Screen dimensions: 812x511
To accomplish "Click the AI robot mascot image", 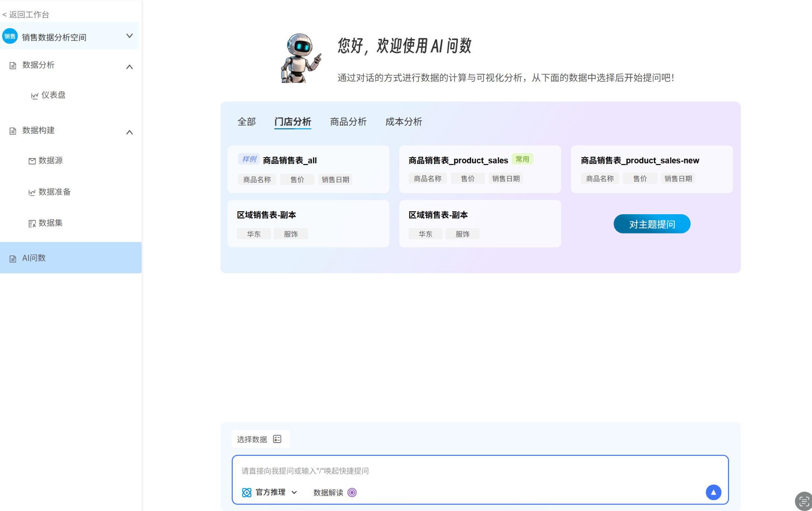I will (x=301, y=58).
